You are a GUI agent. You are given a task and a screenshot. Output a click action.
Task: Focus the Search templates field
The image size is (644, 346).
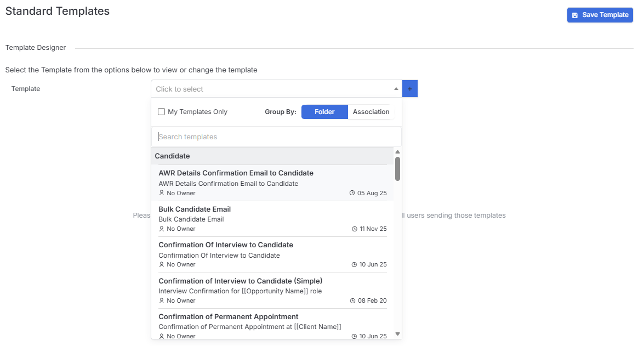276,137
